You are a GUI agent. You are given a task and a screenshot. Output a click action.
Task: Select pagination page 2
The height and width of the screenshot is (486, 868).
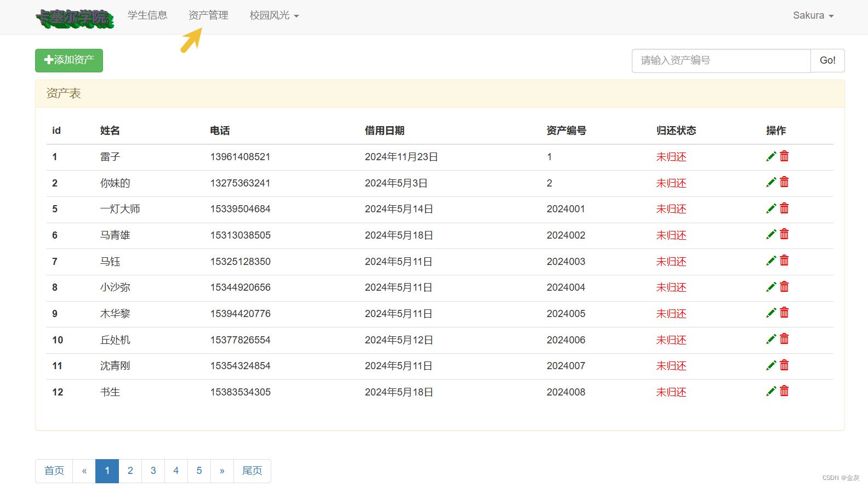coord(130,471)
